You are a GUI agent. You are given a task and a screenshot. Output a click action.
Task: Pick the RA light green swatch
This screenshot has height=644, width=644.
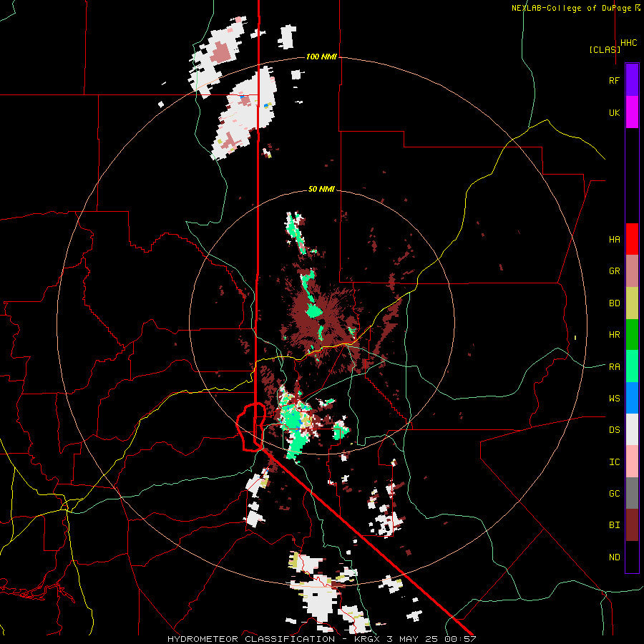(632, 366)
